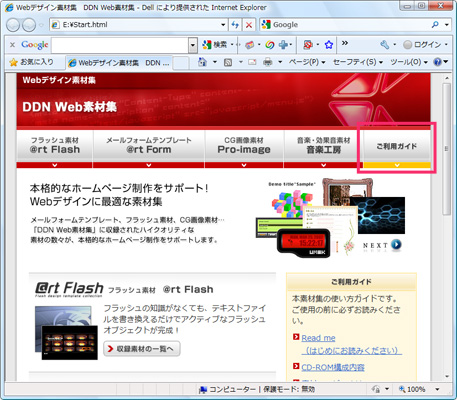Image resolution: width=457 pixels, height=400 pixels.
Task: Click the Google search box at top right
Action: click(x=345, y=25)
